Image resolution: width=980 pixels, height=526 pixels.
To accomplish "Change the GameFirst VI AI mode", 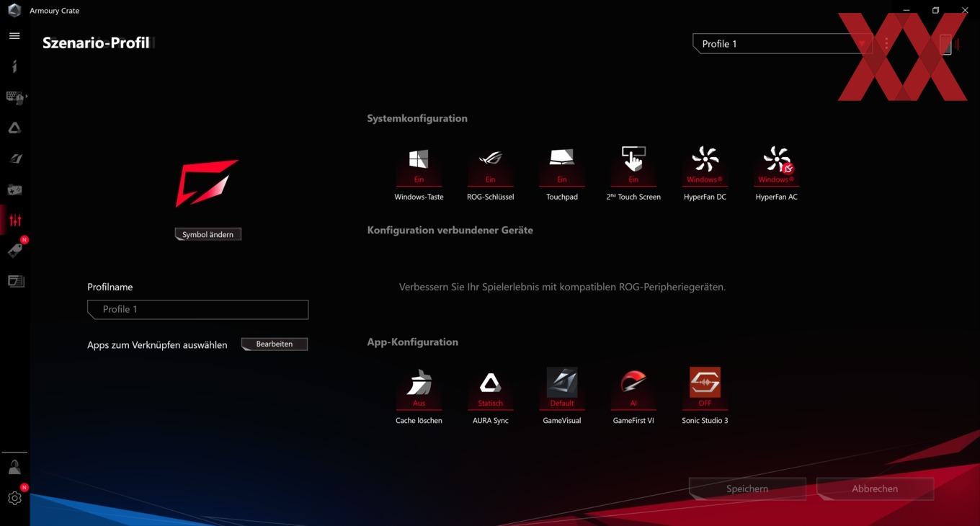I will point(633,389).
